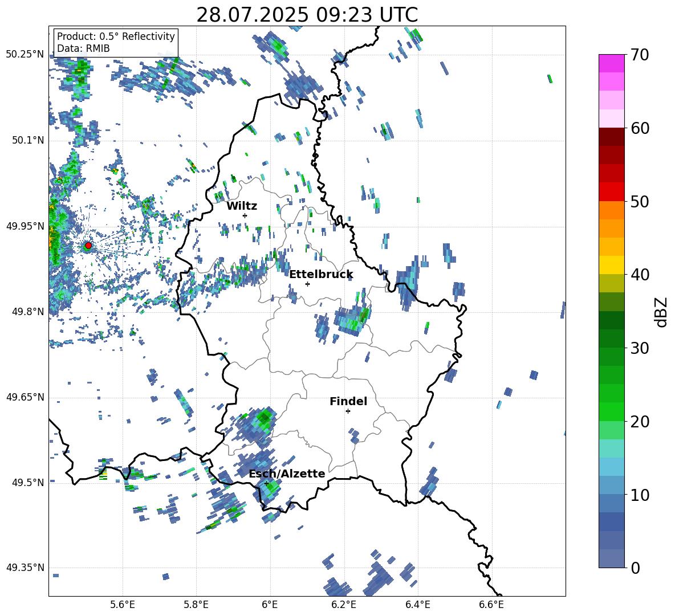
Task: Select the Wiltz city label
Action: tap(242, 206)
